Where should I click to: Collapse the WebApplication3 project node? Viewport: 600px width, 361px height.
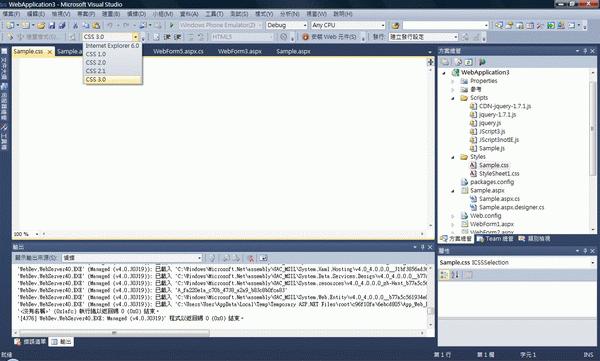pyautogui.click(x=444, y=73)
